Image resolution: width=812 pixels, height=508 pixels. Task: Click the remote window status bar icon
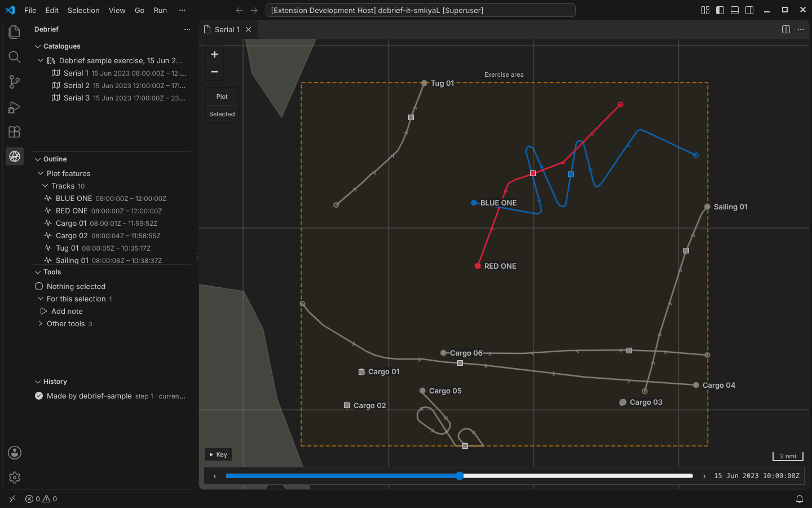[x=12, y=499]
